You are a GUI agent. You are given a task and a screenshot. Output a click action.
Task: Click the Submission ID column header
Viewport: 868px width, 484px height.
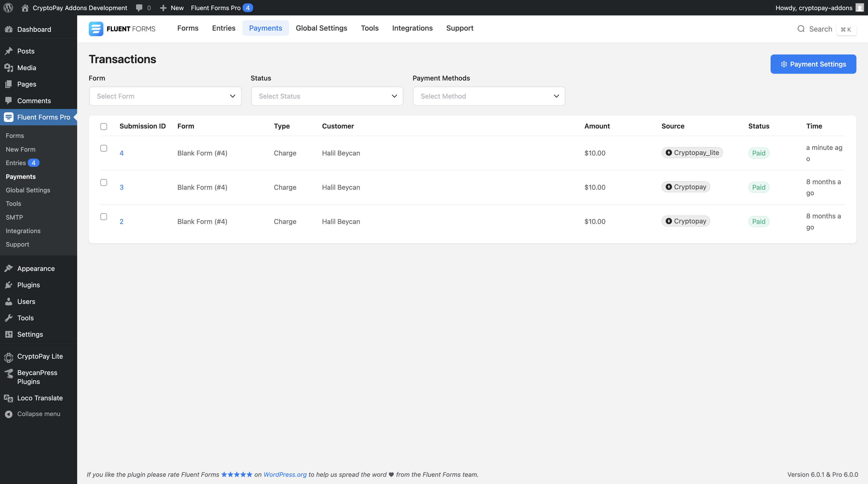(x=142, y=126)
